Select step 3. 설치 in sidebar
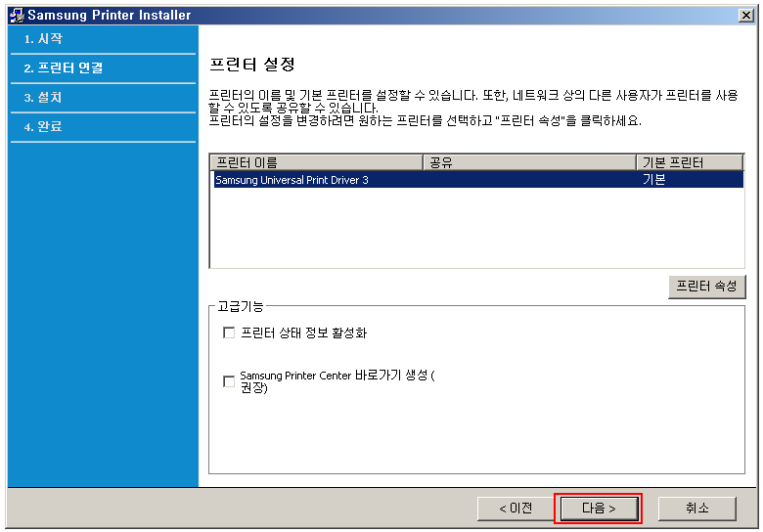Screen dimensions: 763x532 point(43,97)
